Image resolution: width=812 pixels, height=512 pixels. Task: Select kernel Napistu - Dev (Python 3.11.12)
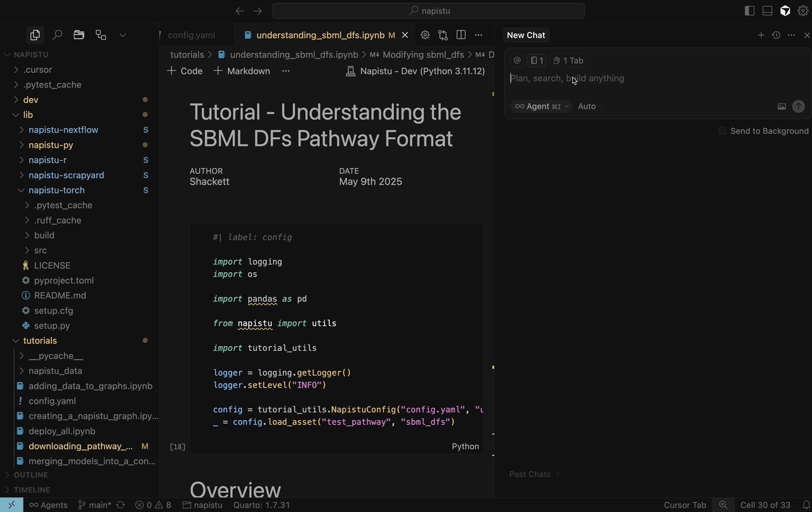(416, 71)
